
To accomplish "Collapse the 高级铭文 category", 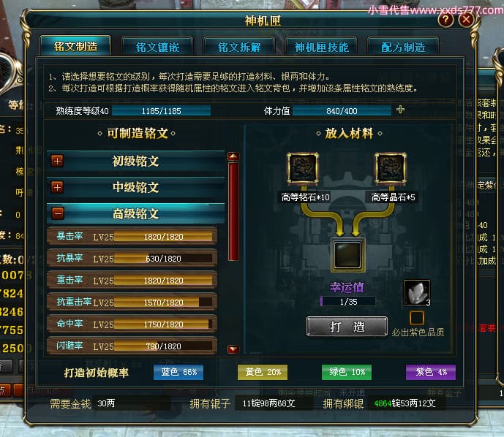I will coord(58,213).
